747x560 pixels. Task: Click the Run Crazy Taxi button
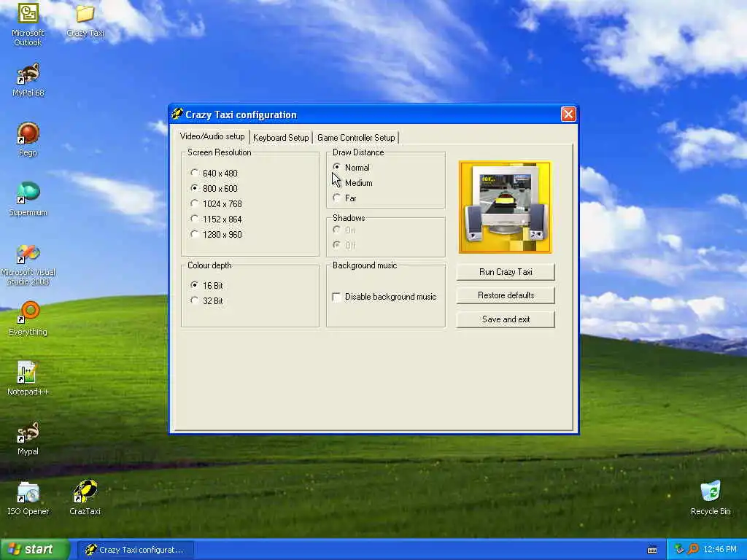(506, 272)
